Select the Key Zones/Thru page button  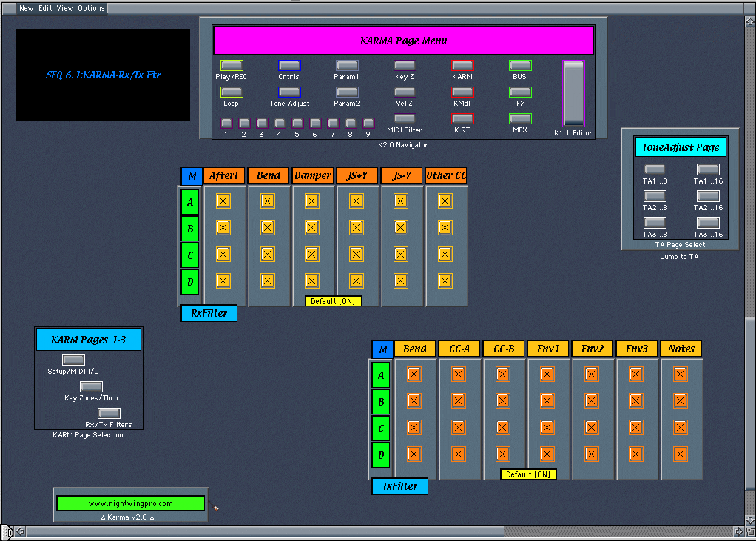pos(91,387)
